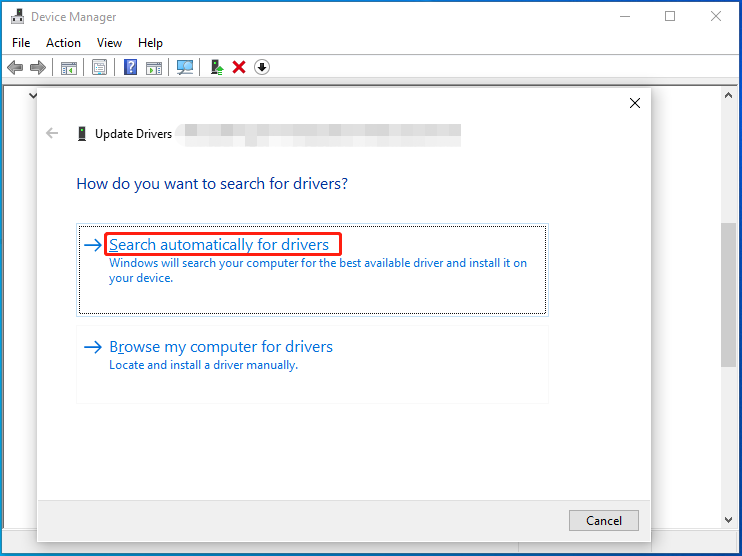Click the Properties toolbar icon

[99, 67]
